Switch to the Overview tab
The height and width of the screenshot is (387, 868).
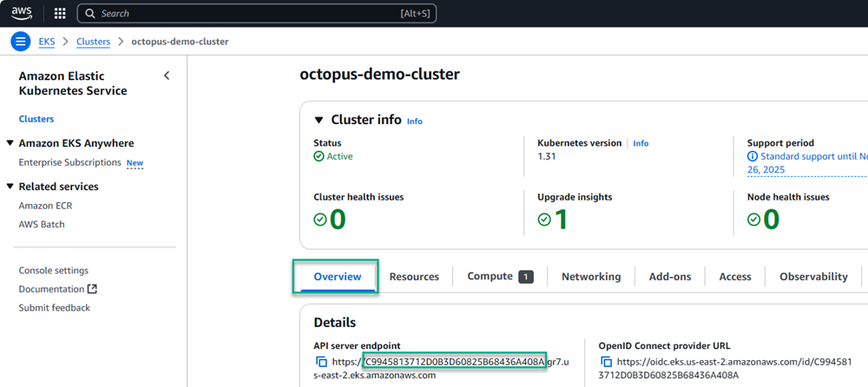[x=337, y=277]
